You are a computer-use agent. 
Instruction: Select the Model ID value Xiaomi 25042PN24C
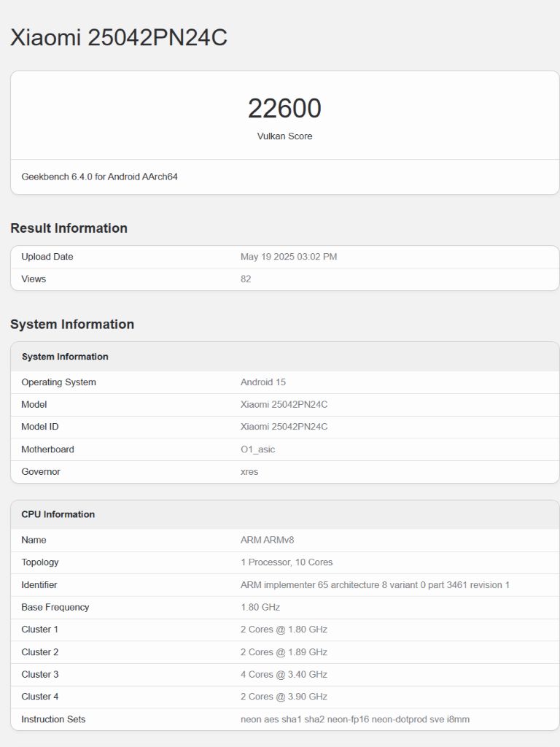coord(284,427)
